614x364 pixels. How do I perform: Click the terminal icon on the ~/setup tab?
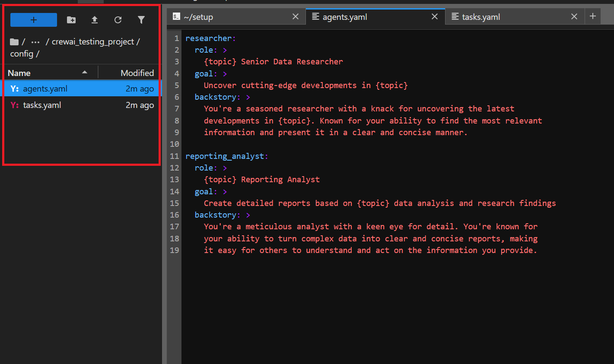[176, 16]
